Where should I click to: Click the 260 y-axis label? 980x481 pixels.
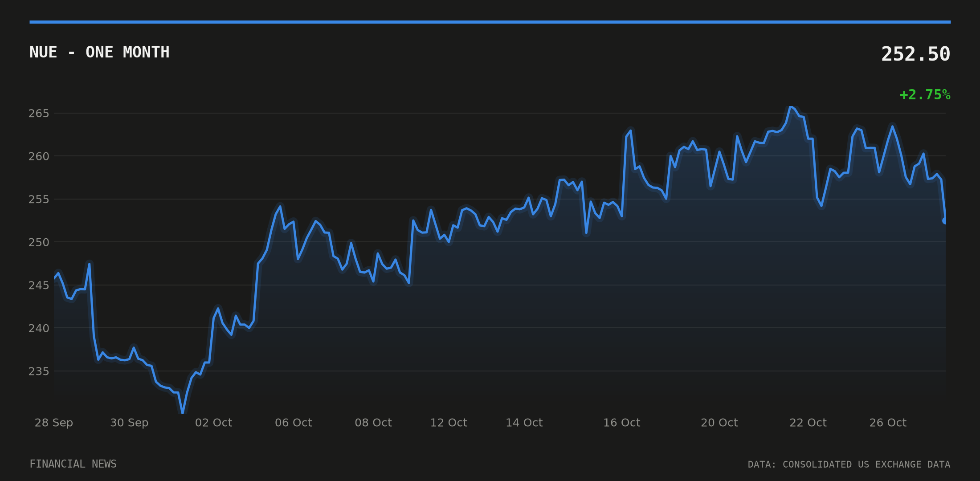click(x=39, y=156)
